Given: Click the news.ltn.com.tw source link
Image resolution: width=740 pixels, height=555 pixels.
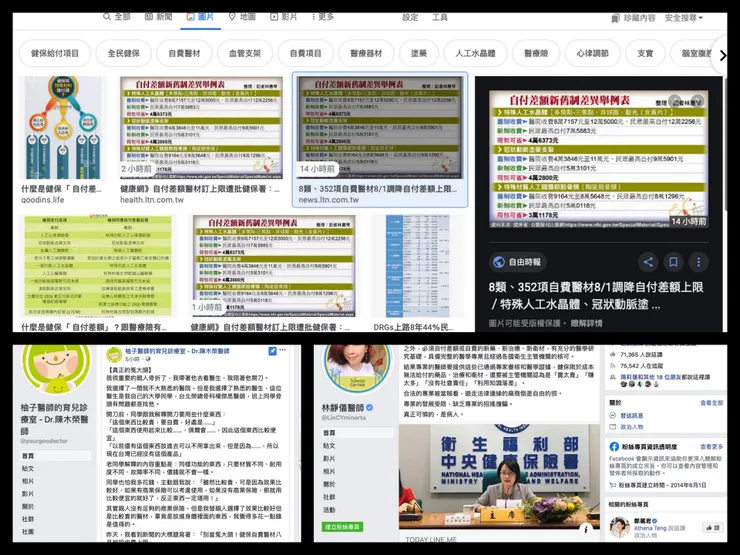Looking at the screenshot, I should [x=328, y=200].
